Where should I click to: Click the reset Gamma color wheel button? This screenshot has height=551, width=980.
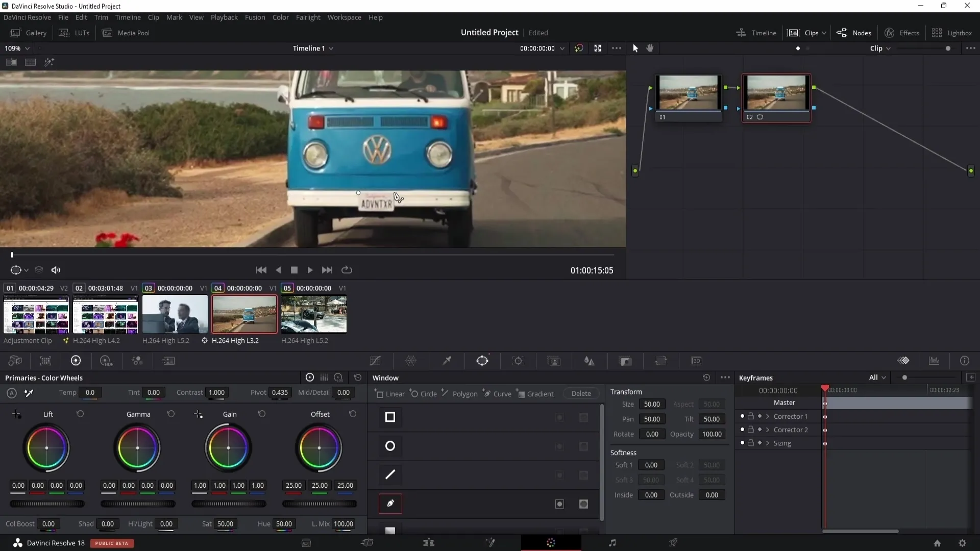171,414
